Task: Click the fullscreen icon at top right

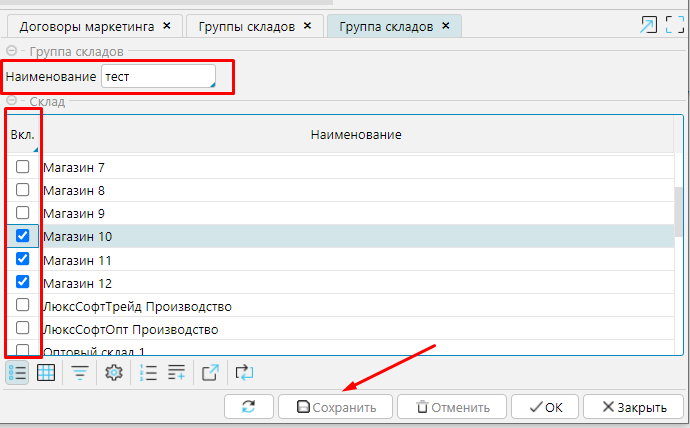Action: 675,26
